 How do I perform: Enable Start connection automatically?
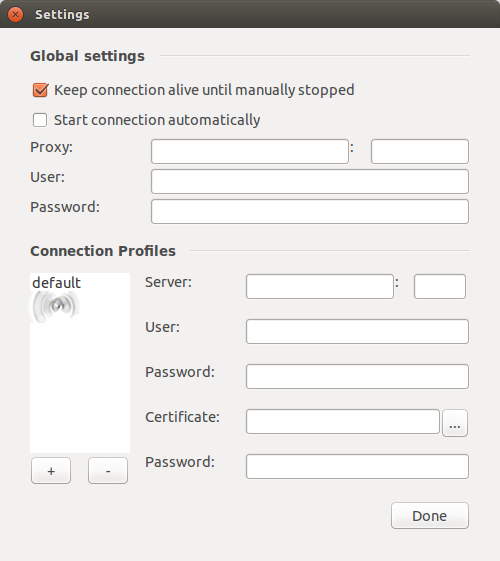point(40,120)
